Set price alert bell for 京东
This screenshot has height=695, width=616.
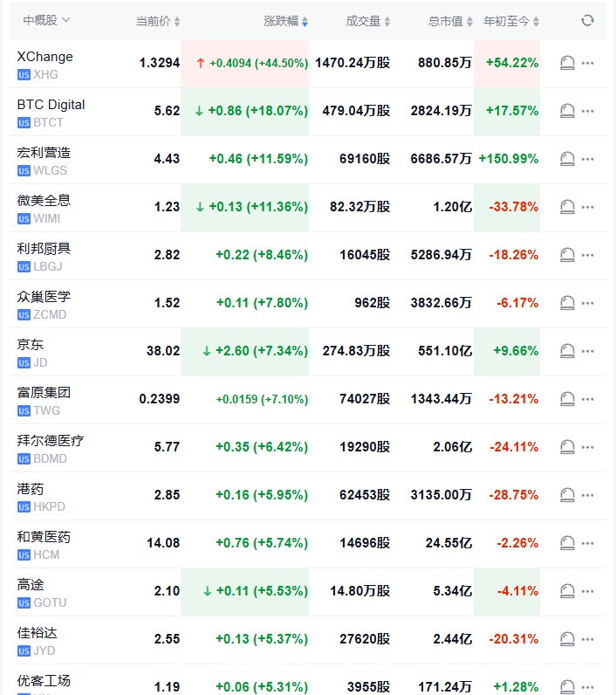567,351
